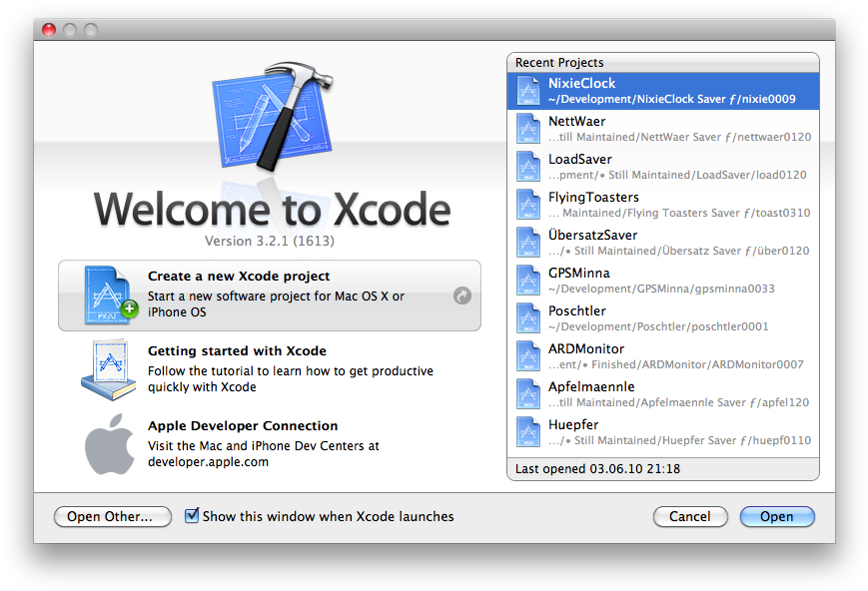Select the NixieClock project name
Viewport: 868px width, 591px height.
point(581,83)
